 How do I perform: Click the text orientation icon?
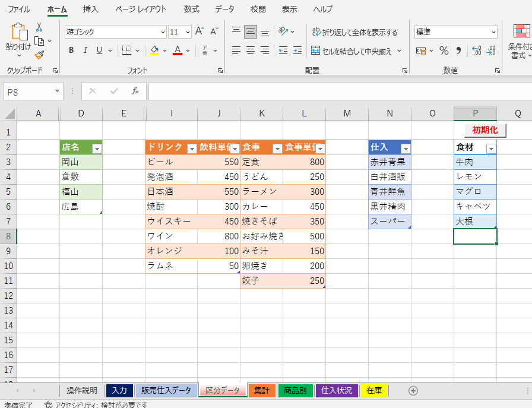pyautogui.click(x=283, y=31)
